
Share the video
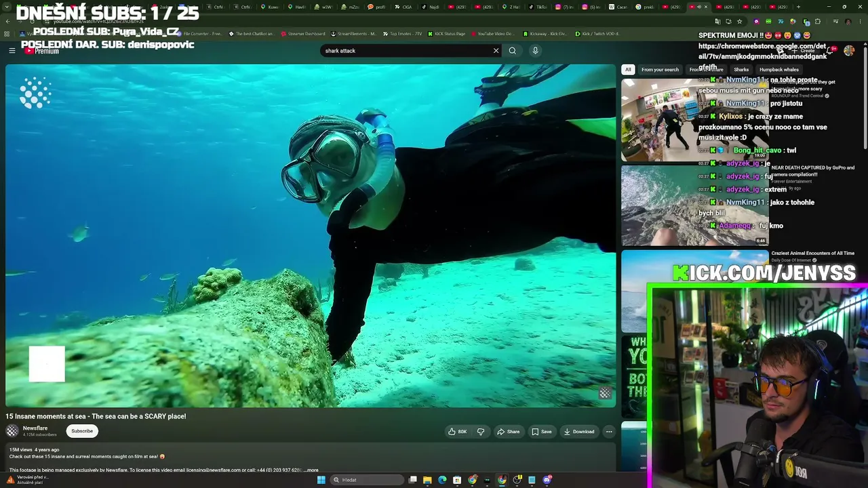tap(508, 432)
